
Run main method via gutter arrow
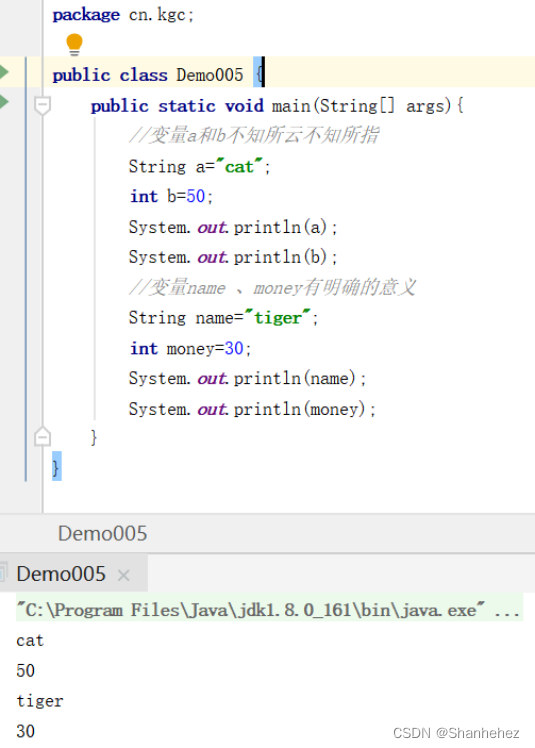(x=4, y=101)
